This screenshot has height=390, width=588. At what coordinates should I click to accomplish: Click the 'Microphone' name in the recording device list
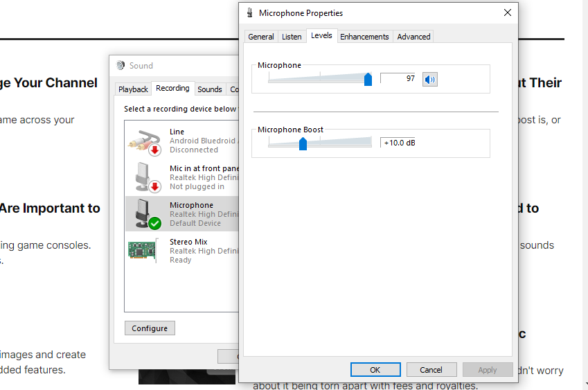[x=191, y=205]
